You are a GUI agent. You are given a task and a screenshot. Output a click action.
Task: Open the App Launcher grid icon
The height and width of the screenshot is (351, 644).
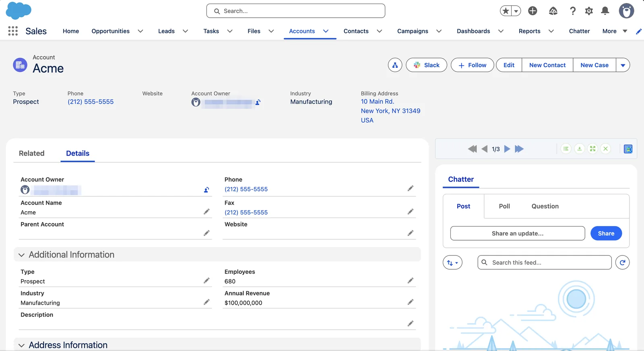pos(13,31)
